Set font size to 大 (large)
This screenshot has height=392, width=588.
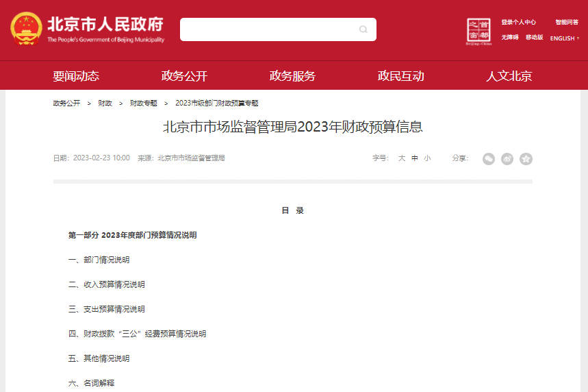(x=402, y=158)
